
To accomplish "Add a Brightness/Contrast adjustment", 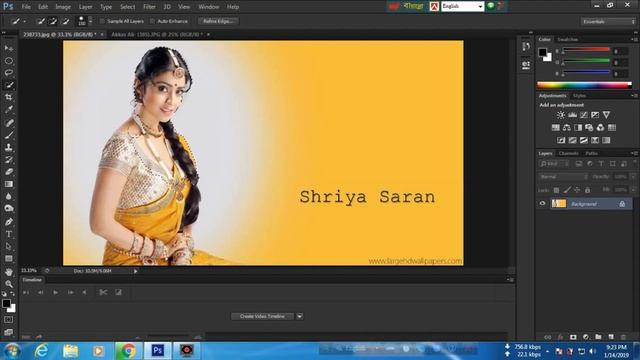I will (561, 115).
